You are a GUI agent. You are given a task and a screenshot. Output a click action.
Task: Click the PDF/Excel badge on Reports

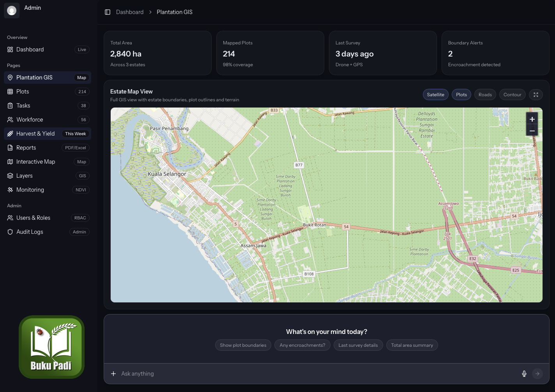click(x=76, y=148)
